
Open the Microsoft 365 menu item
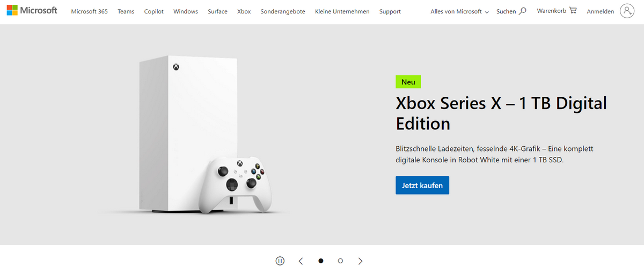point(89,11)
